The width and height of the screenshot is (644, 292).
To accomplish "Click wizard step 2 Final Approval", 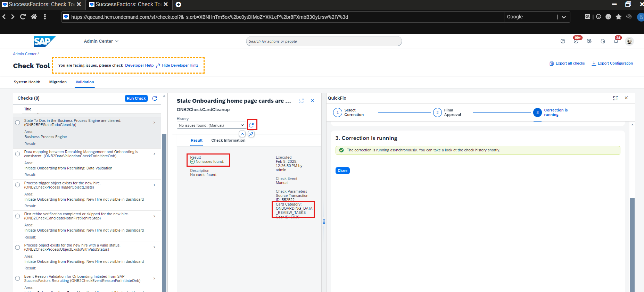I will (447, 112).
